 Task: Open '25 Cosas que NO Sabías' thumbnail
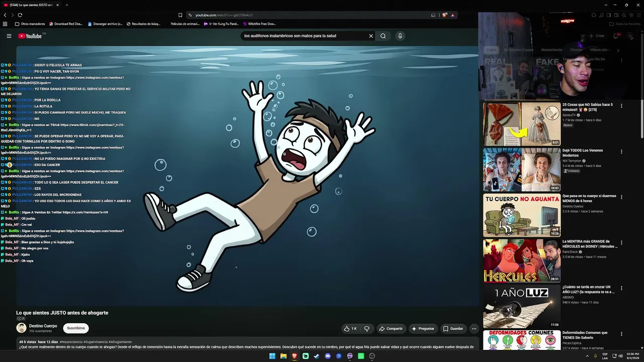click(522, 124)
